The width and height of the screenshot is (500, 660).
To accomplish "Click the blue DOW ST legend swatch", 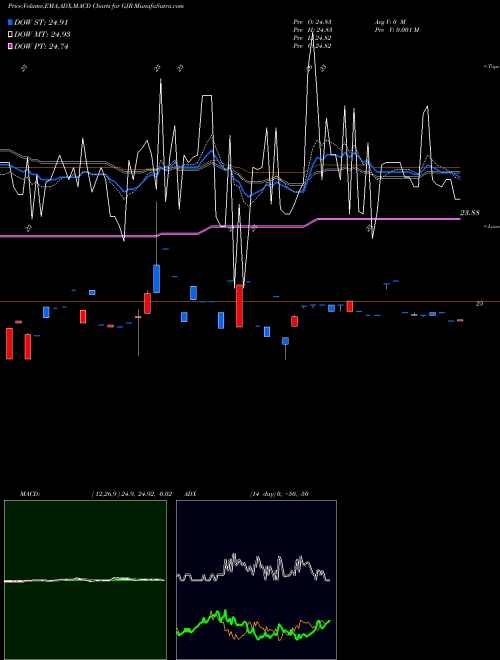I will coord(11,22).
